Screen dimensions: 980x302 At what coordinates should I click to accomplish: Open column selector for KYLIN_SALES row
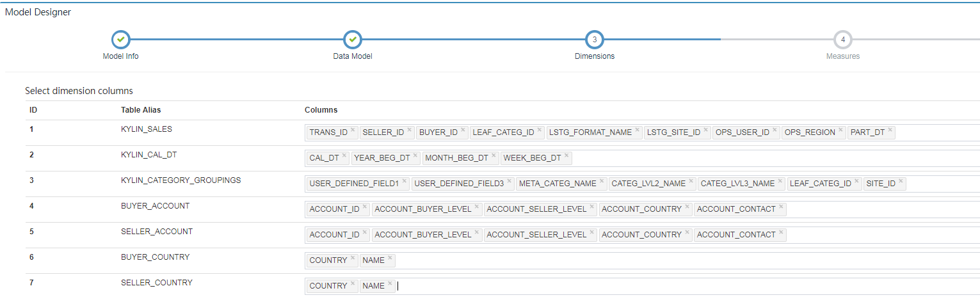642,132
